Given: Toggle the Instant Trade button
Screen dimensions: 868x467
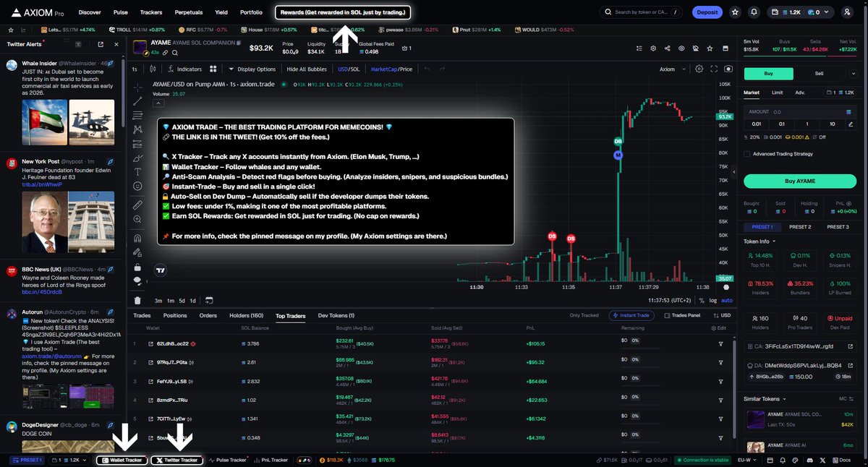Looking at the screenshot, I should pos(631,315).
